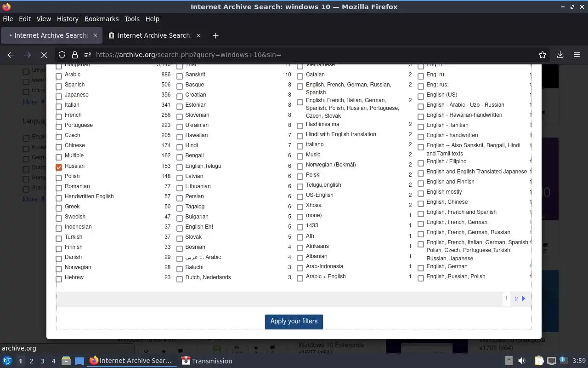Click English mostly language label

[444, 192]
